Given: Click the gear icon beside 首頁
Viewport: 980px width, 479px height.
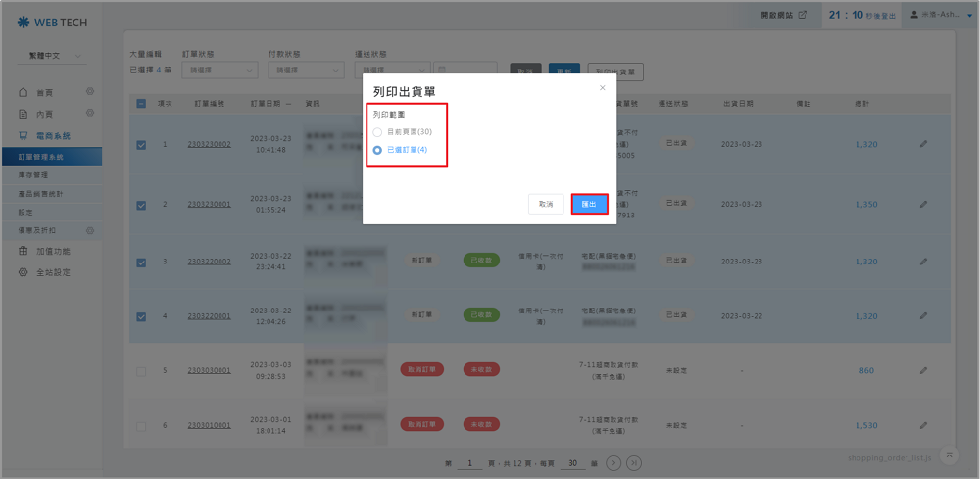Looking at the screenshot, I should [x=89, y=92].
